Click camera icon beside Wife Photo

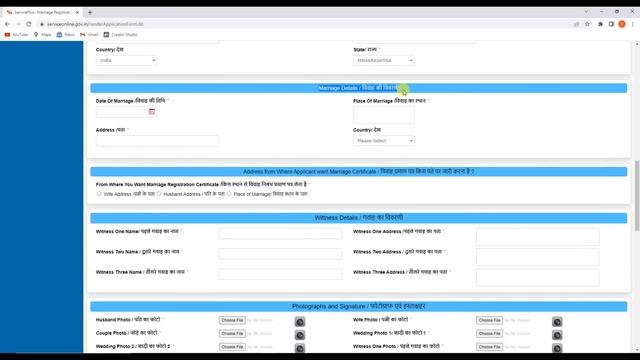point(557,322)
